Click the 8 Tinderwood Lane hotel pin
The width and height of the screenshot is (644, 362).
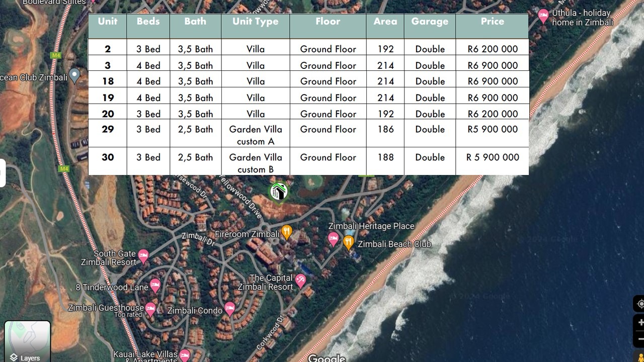click(155, 286)
